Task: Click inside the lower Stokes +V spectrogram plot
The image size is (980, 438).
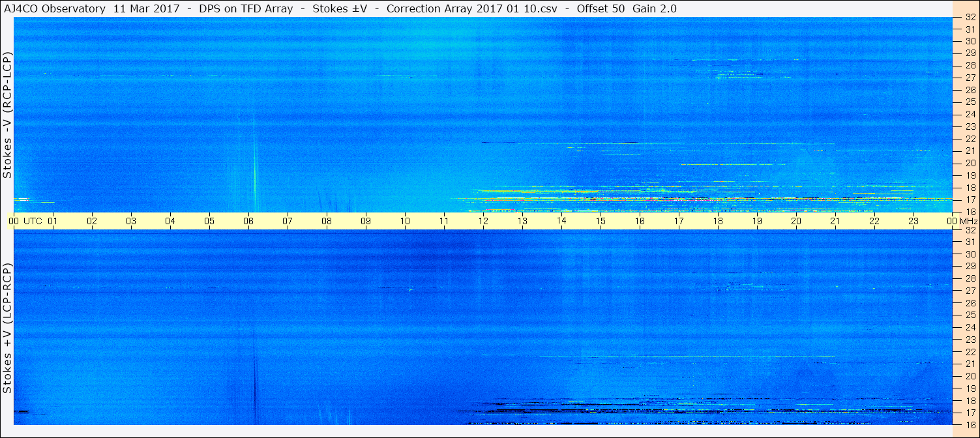Action: [x=483, y=327]
